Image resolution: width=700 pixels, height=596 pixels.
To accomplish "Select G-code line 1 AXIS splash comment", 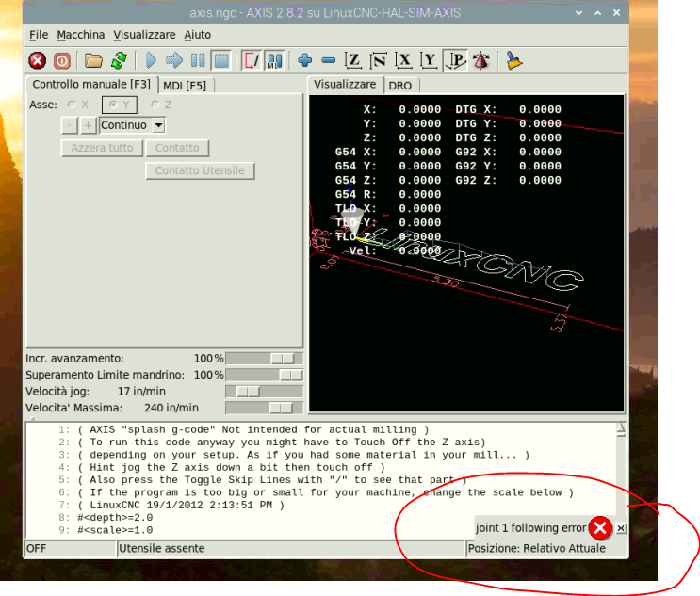I will point(253,429).
